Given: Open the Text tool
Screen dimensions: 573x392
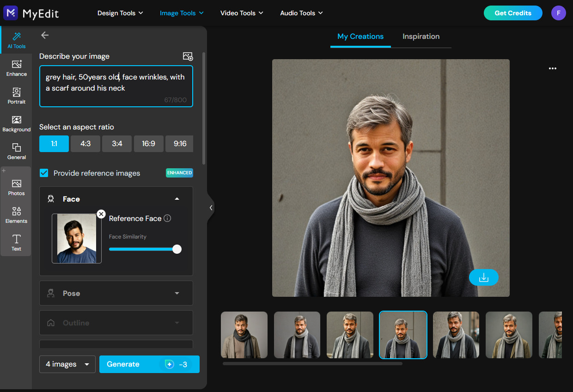Looking at the screenshot, I should [x=16, y=242].
